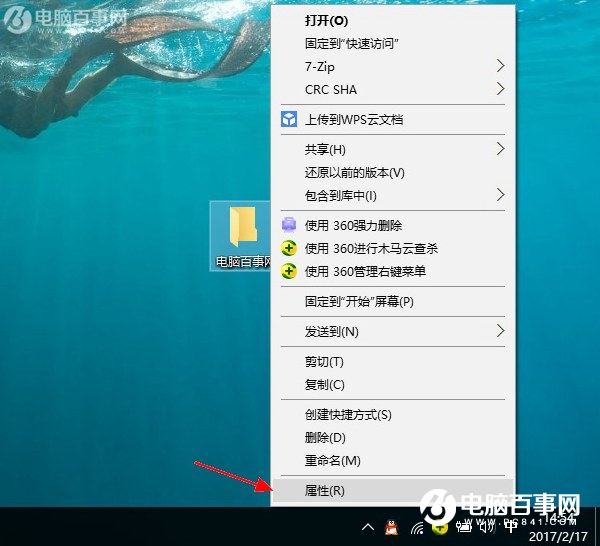This screenshot has width=600, height=546.
Task: Open 属性(R) folder properties
Action: pos(393,490)
